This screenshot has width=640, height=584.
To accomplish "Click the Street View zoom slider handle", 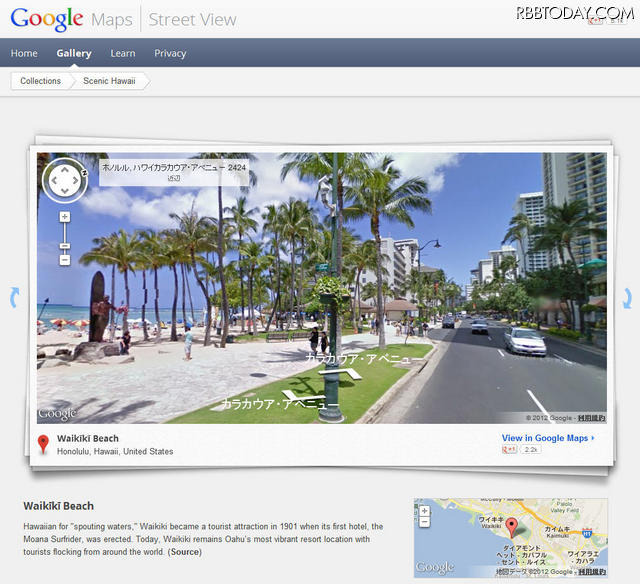I will [x=65, y=246].
